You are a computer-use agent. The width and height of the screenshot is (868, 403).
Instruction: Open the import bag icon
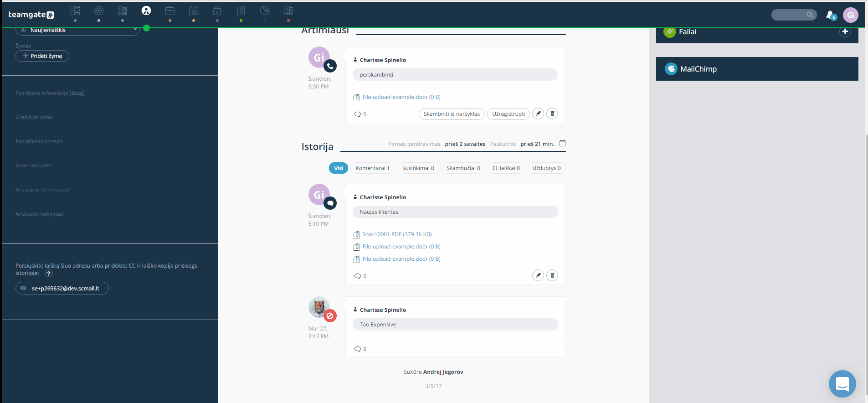tap(217, 10)
